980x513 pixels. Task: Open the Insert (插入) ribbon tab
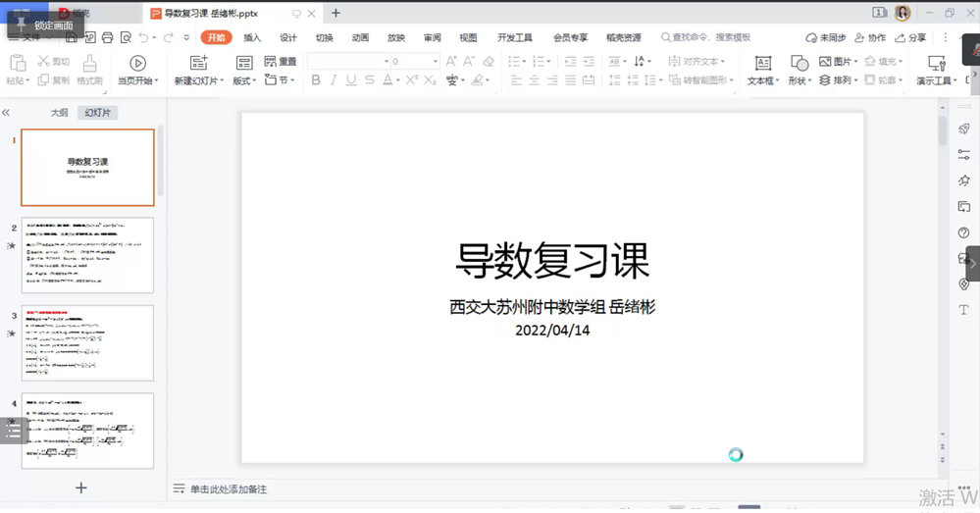(x=252, y=38)
